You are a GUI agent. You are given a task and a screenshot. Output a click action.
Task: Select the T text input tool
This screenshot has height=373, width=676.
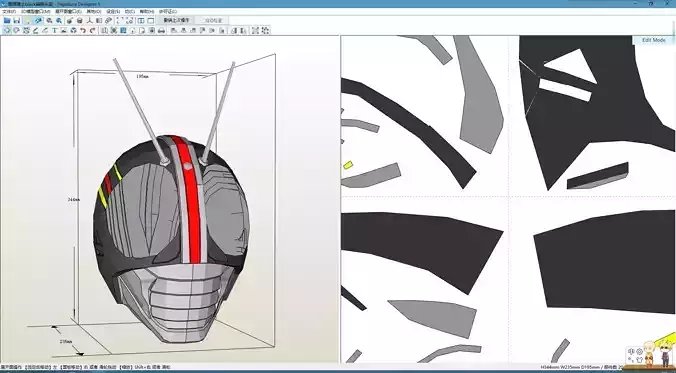click(x=55, y=31)
